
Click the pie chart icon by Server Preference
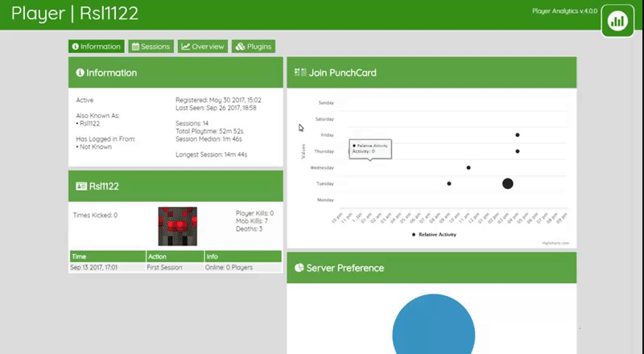tap(299, 267)
